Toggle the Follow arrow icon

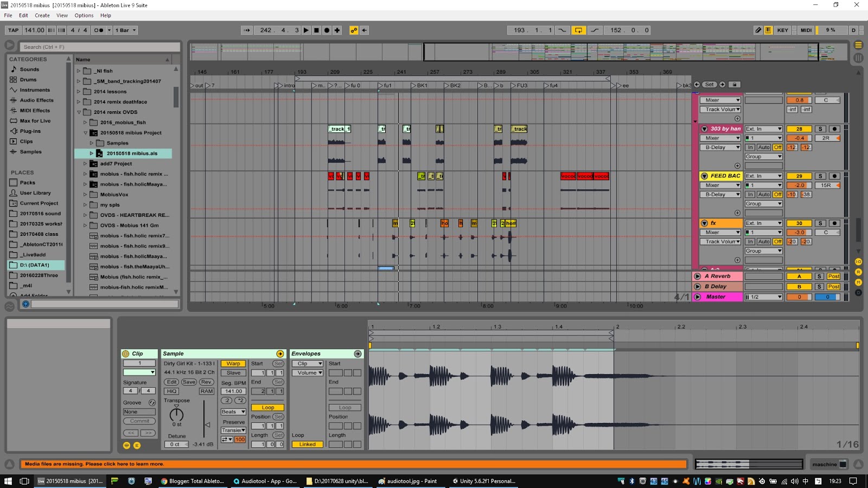pyautogui.click(x=247, y=30)
